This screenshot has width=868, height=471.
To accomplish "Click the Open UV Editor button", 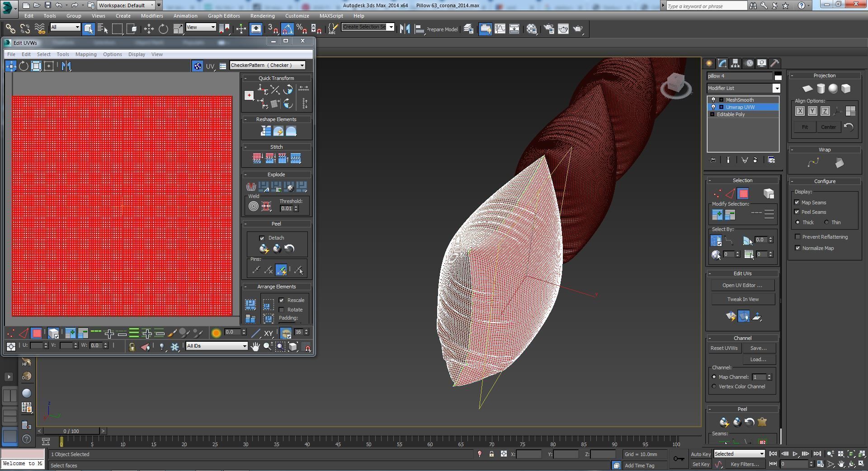I will pos(742,286).
